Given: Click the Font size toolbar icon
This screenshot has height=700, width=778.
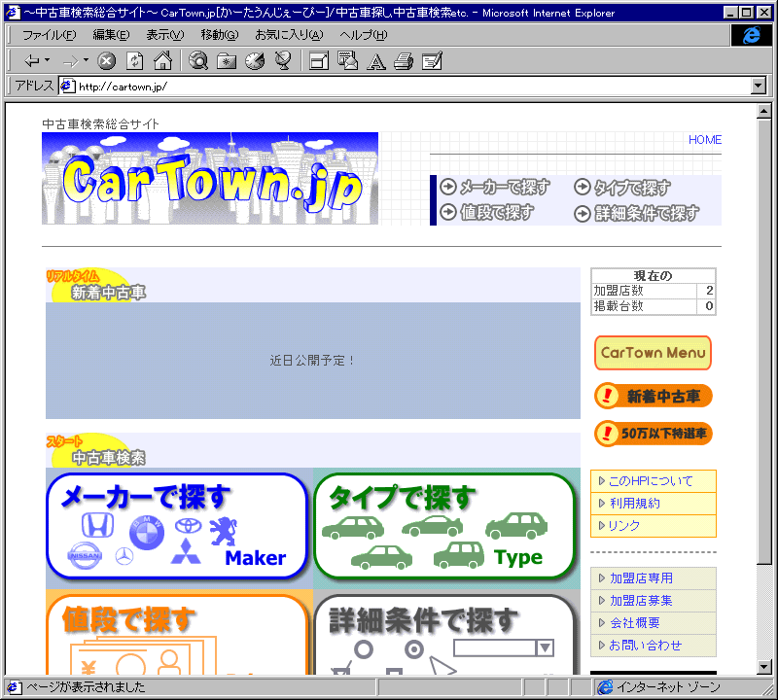Looking at the screenshot, I should pyautogui.click(x=376, y=61).
